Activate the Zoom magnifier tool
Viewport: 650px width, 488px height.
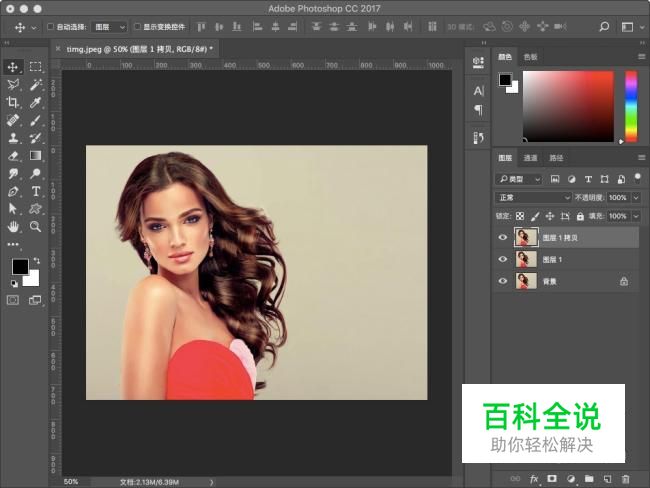[35, 226]
